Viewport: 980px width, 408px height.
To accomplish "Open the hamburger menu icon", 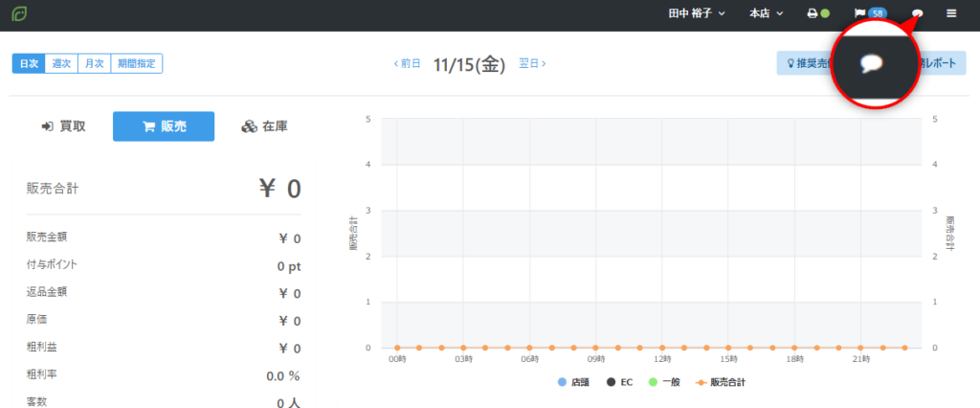I will pyautogui.click(x=951, y=13).
